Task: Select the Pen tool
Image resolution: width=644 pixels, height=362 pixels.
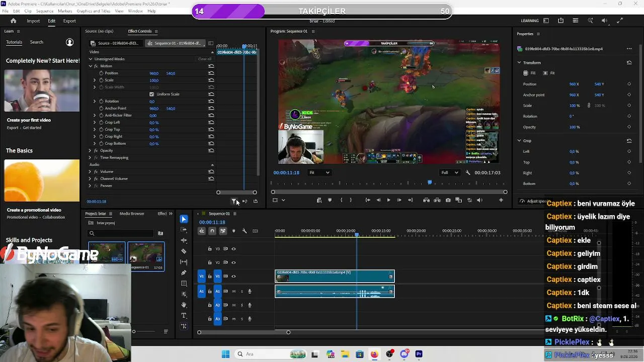Action: (184, 273)
